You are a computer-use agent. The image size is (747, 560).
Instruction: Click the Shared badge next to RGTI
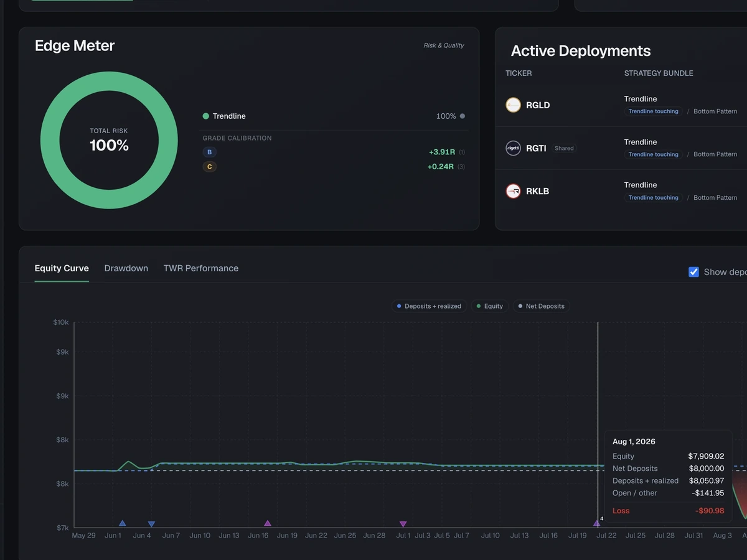tap(564, 148)
